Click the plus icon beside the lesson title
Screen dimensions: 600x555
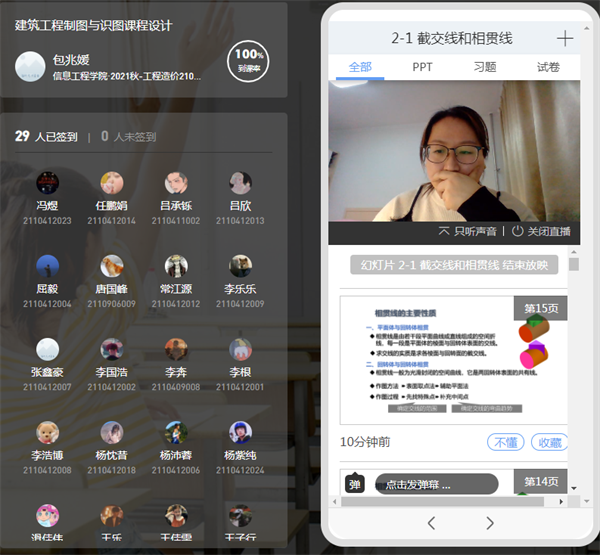(x=565, y=38)
